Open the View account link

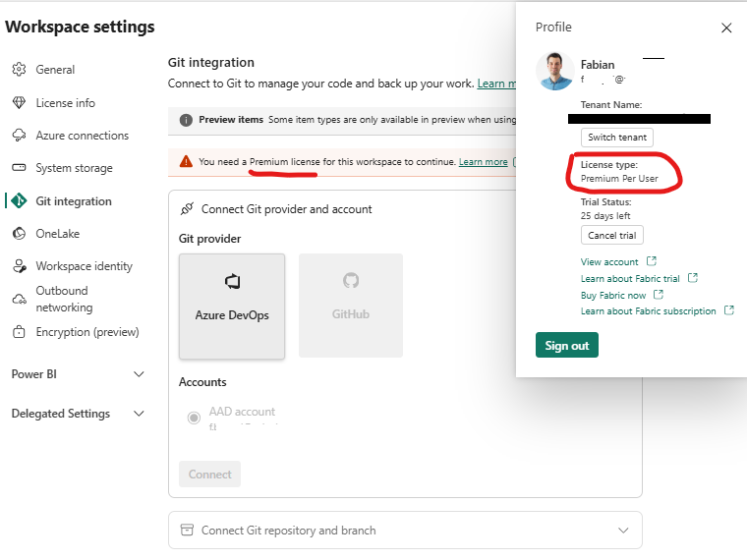[609, 262]
